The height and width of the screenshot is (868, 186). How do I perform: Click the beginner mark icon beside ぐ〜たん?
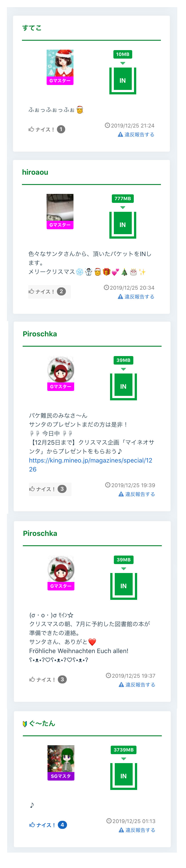click(25, 724)
